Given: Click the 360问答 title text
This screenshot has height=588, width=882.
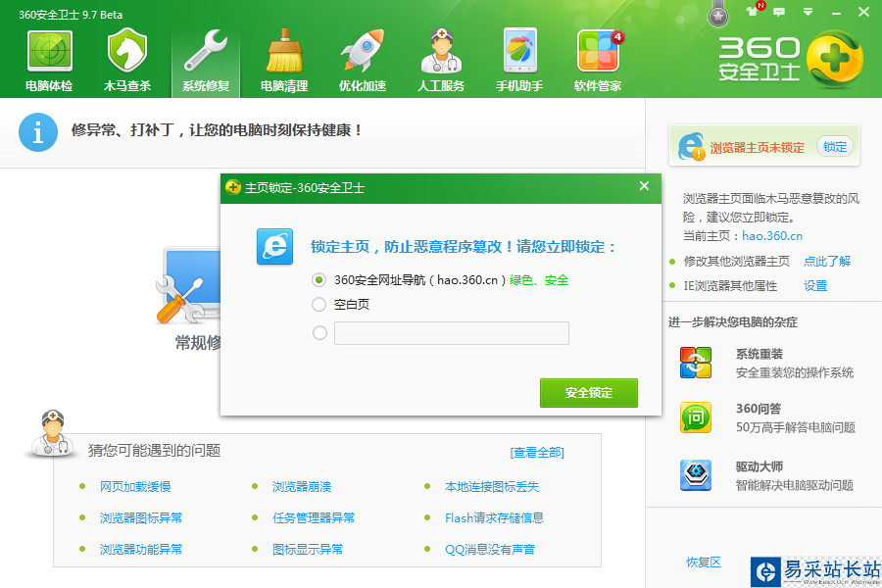Looking at the screenshot, I should click(x=759, y=409).
